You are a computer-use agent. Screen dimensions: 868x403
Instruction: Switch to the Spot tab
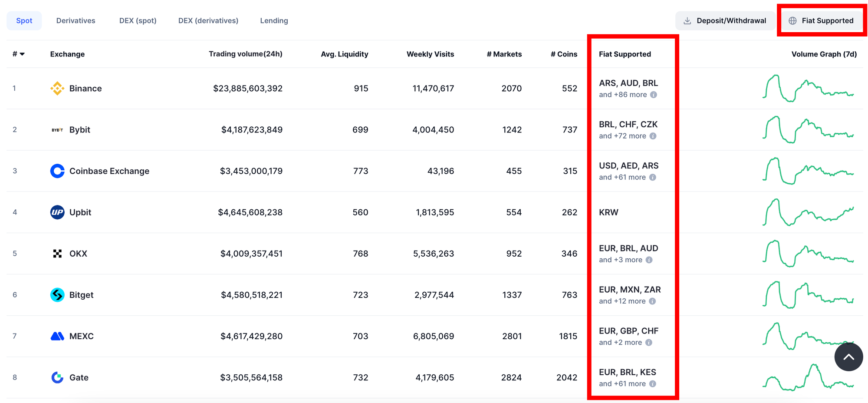[x=24, y=21]
